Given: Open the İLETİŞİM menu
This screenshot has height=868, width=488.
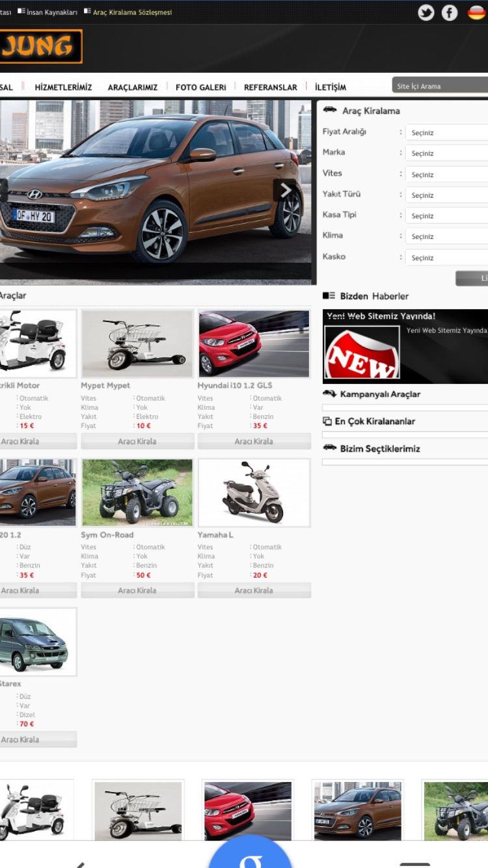Looking at the screenshot, I should pos(331,87).
